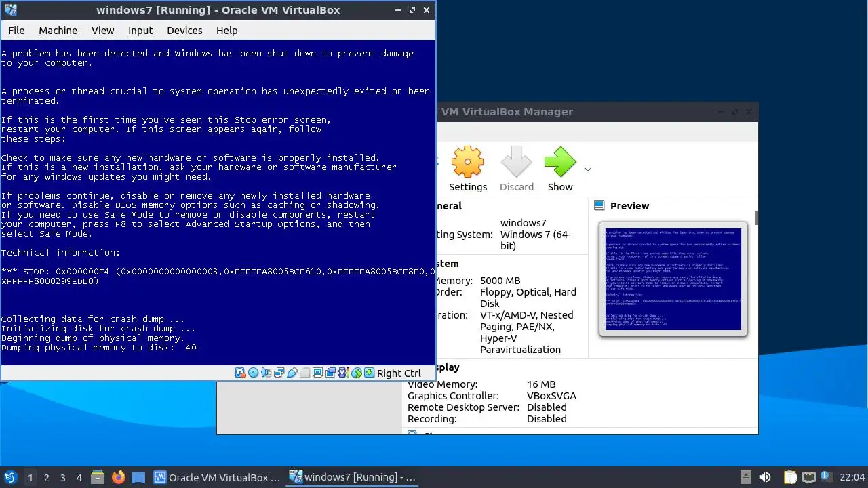Click Discard in VirtualBox Manager toolbar
The width and height of the screenshot is (868, 488).
[517, 169]
